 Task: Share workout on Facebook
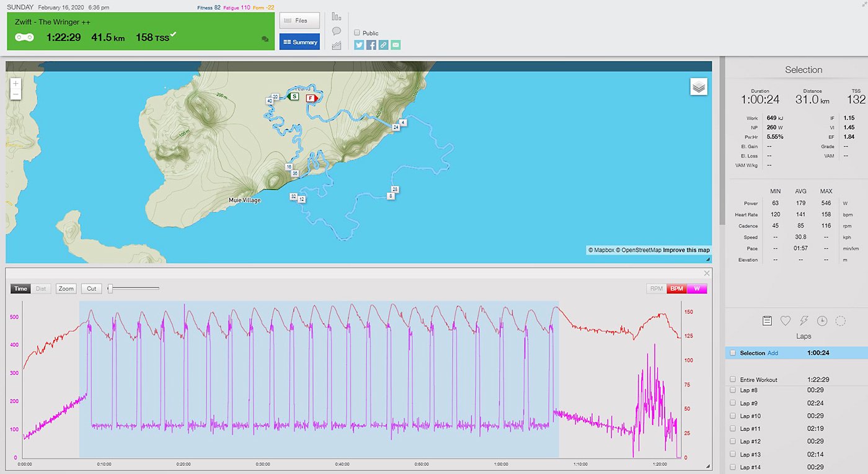(371, 45)
